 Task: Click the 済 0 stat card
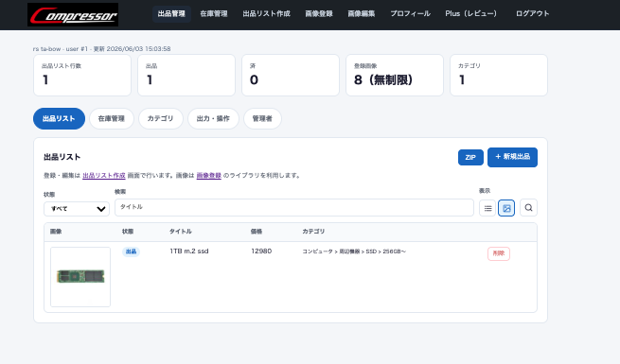(291, 75)
